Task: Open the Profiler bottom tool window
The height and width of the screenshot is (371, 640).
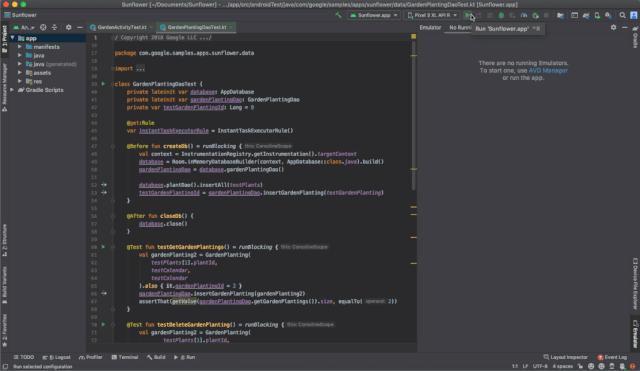Action: (91, 357)
